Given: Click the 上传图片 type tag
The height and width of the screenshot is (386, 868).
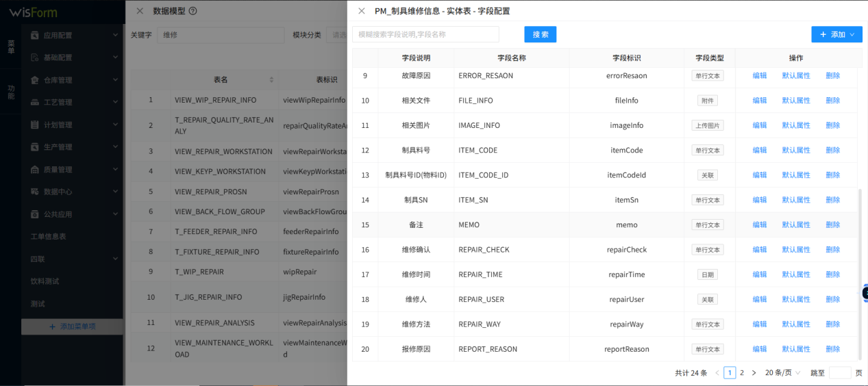Looking at the screenshot, I should [707, 125].
